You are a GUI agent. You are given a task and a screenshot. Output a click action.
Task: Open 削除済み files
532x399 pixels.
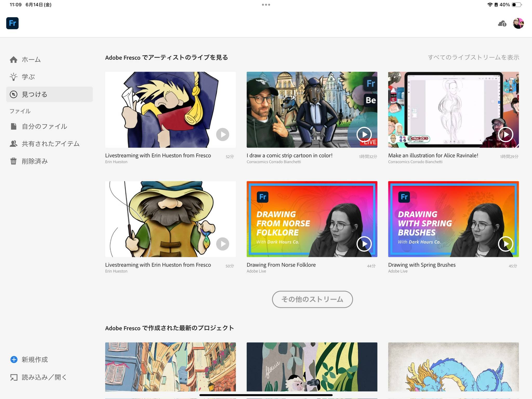click(x=35, y=161)
